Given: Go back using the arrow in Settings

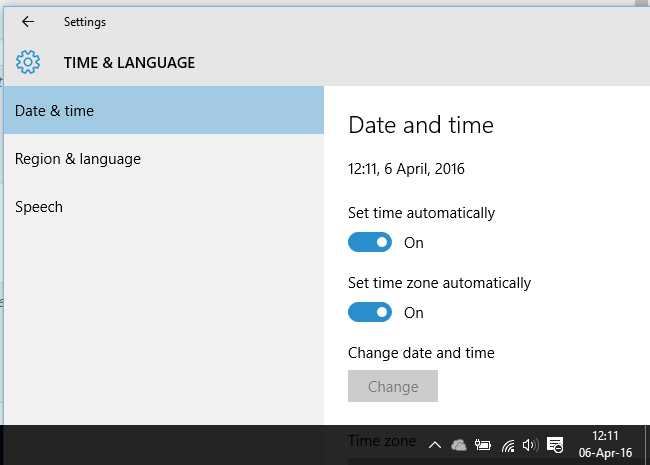Looking at the screenshot, I should 28,22.
